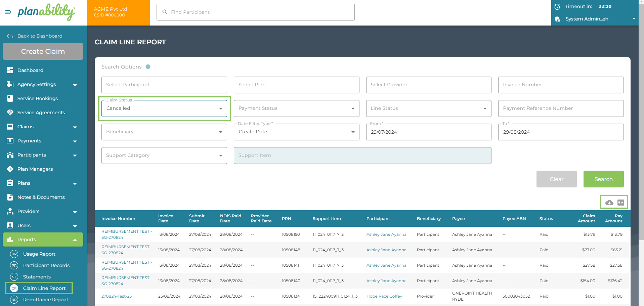Image resolution: width=644 pixels, height=306 pixels.
Task: Open invoice link 270824-Test-25
Action: click(117, 296)
